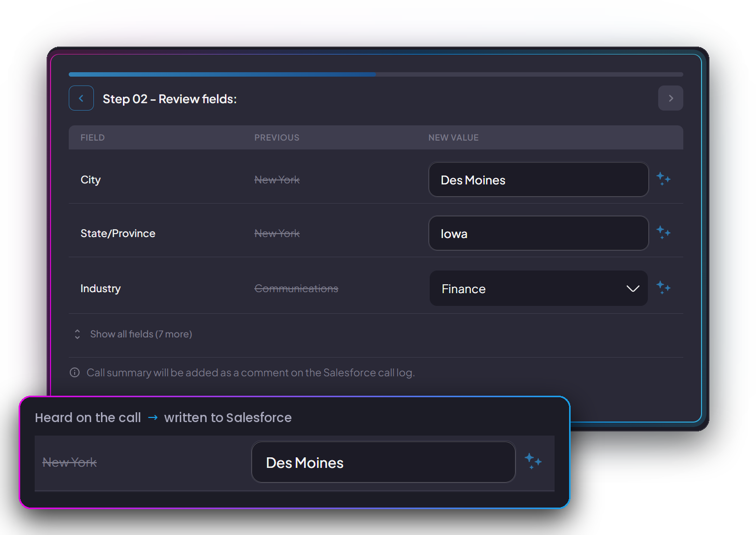The width and height of the screenshot is (756, 535).
Task: Click the City input containing Des Moines
Action: click(x=539, y=180)
